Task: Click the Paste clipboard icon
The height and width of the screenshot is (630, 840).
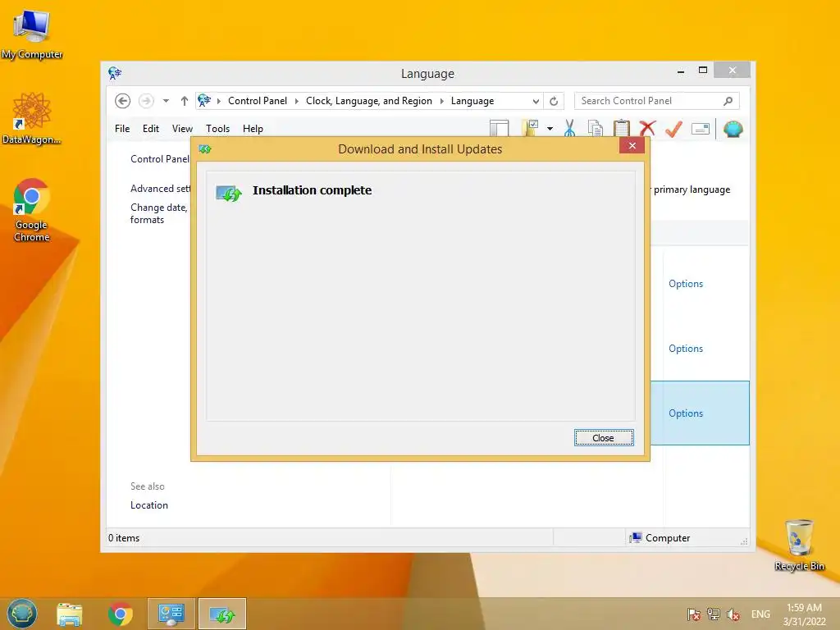Action: click(x=622, y=129)
